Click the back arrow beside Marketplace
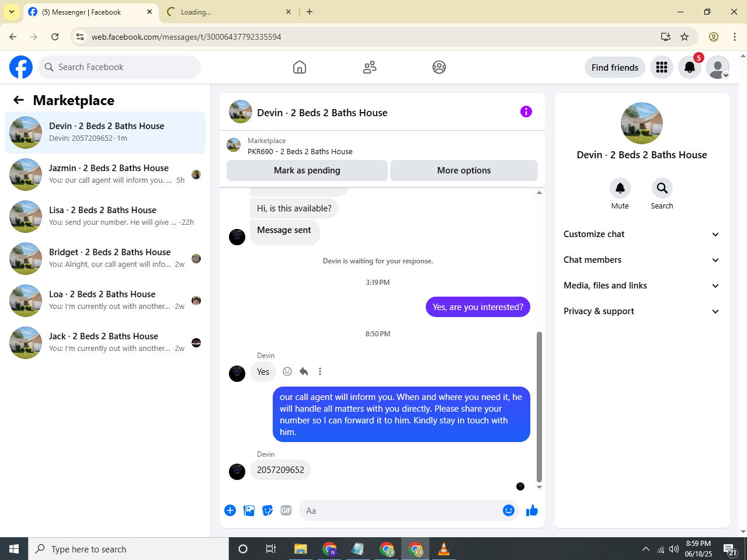Screen dimensions: 747x560 19,100
